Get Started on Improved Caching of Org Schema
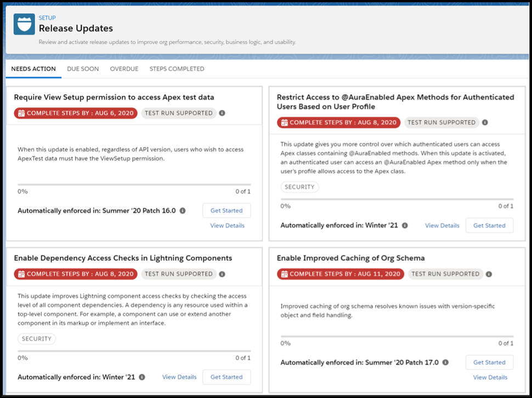Viewport: 532px width, 398px height. 489,362
